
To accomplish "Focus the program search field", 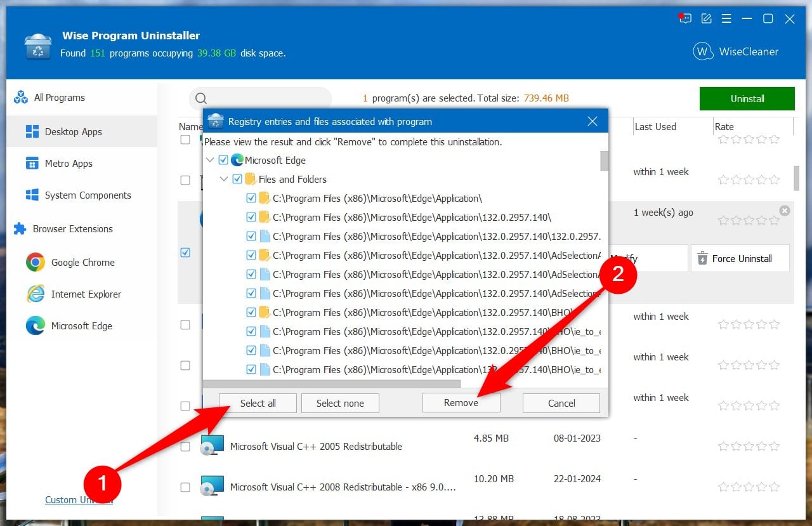I will (x=261, y=98).
